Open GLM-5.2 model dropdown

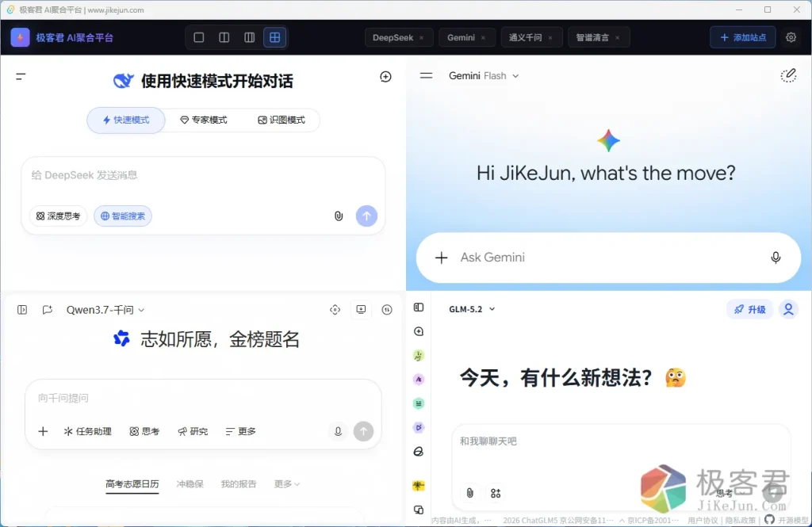472,309
